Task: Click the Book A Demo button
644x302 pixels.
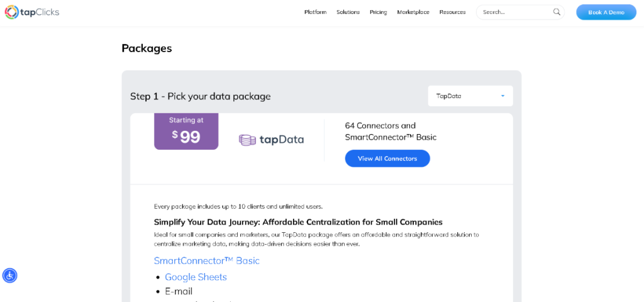Action: 606,12
